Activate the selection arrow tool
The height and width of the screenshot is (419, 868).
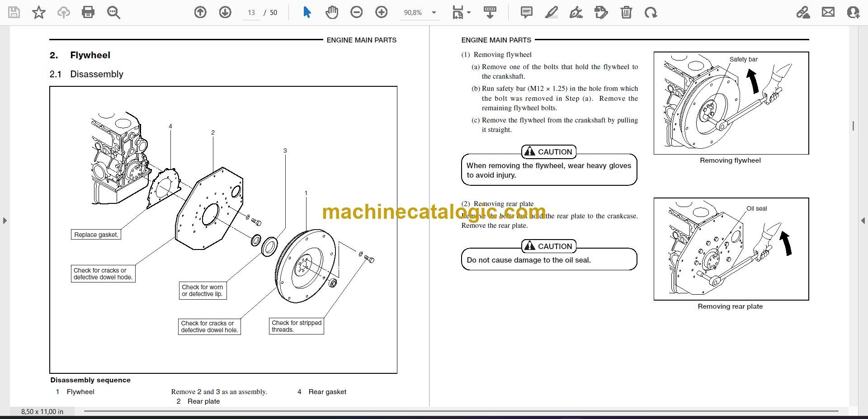(x=307, y=12)
